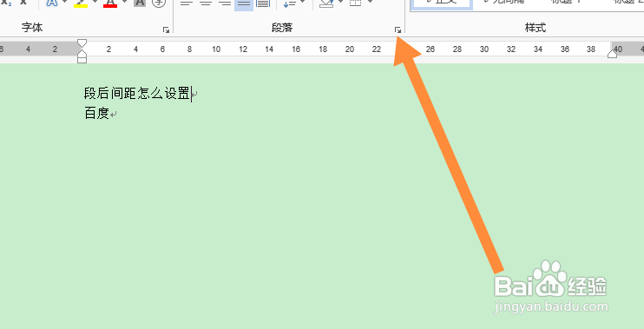Image resolution: width=644 pixels, height=329 pixels.
Task: Click ruler number 30
Action: point(484,49)
